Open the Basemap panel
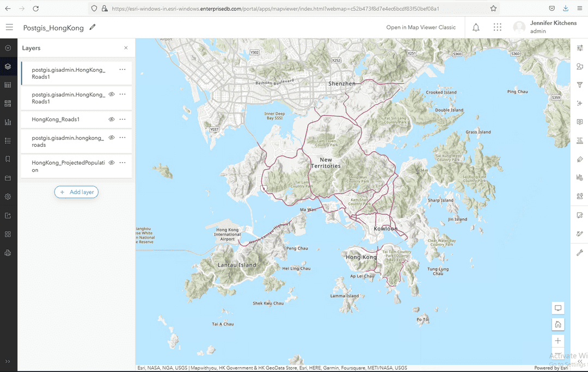This screenshot has width=588, height=372. click(8, 103)
